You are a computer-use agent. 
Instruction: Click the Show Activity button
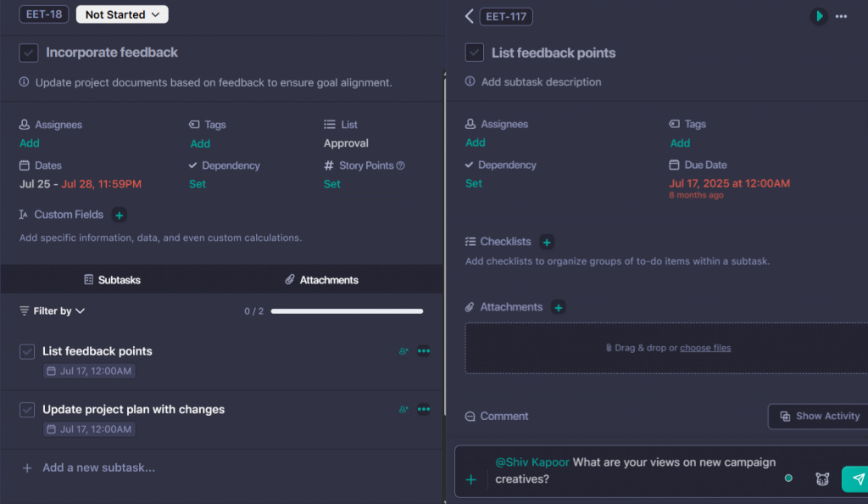pos(818,416)
